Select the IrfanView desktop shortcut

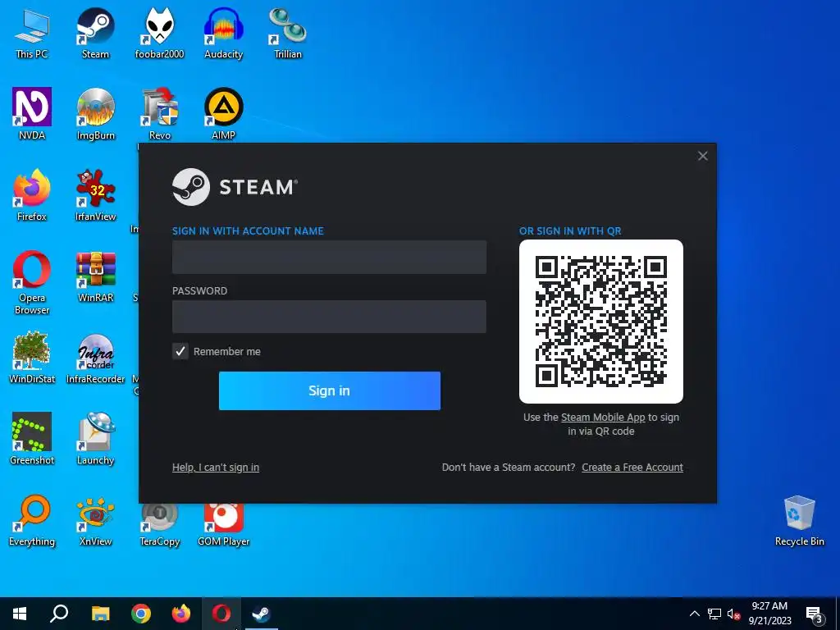pyautogui.click(x=95, y=195)
